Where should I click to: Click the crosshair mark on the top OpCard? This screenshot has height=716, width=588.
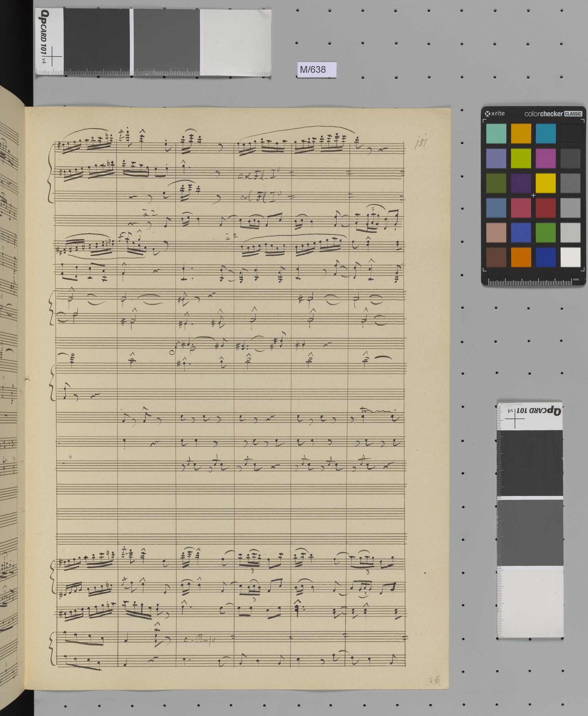tap(52, 56)
